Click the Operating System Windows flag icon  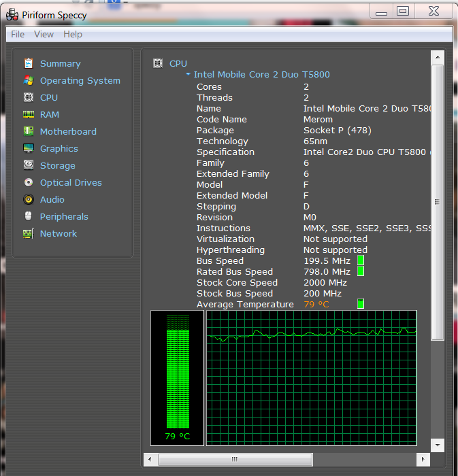pos(29,80)
